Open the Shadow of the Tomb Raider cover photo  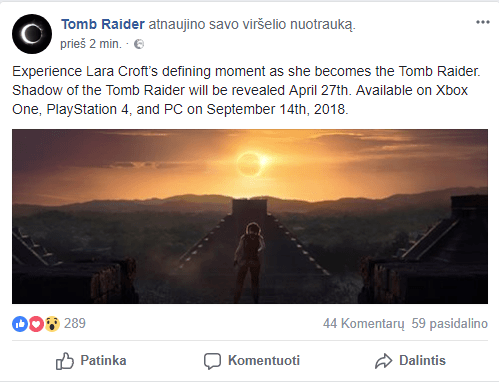pyautogui.click(x=250, y=216)
